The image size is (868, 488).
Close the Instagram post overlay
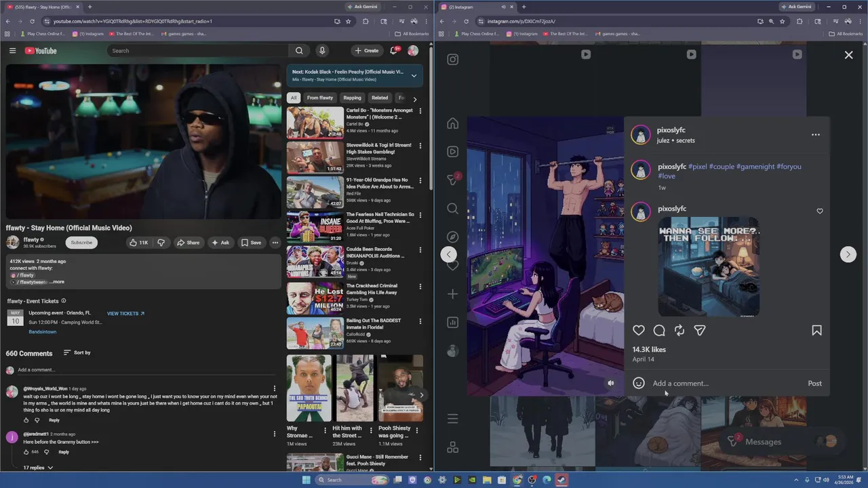tap(848, 55)
